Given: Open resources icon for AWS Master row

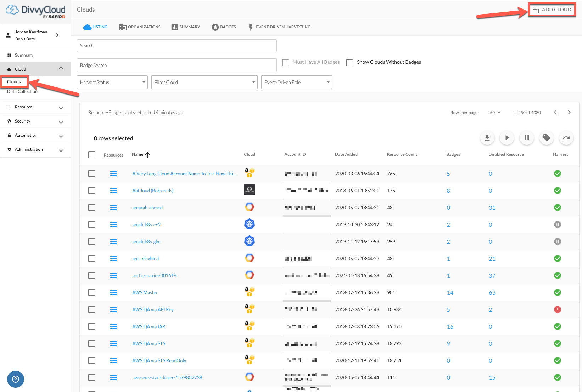Looking at the screenshot, I should coord(113,292).
